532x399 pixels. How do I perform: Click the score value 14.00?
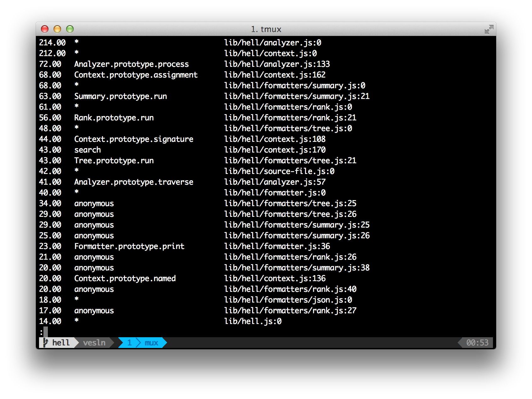point(50,321)
